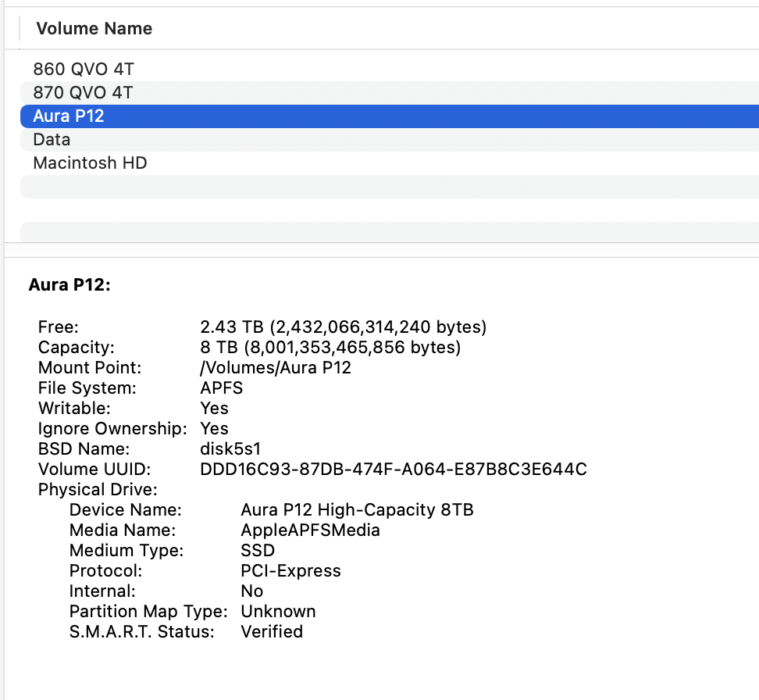Click device name Aura P12 High-Capacity 8TB
This screenshot has height=700, width=759.
coord(357,509)
